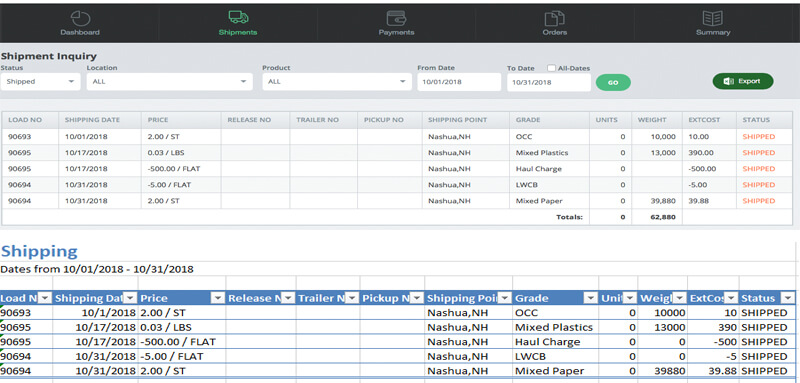Image resolution: width=800 pixels, height=383 pixels.
Task: Open the Weight column filter arrow
Action: (x=679, y=298)
